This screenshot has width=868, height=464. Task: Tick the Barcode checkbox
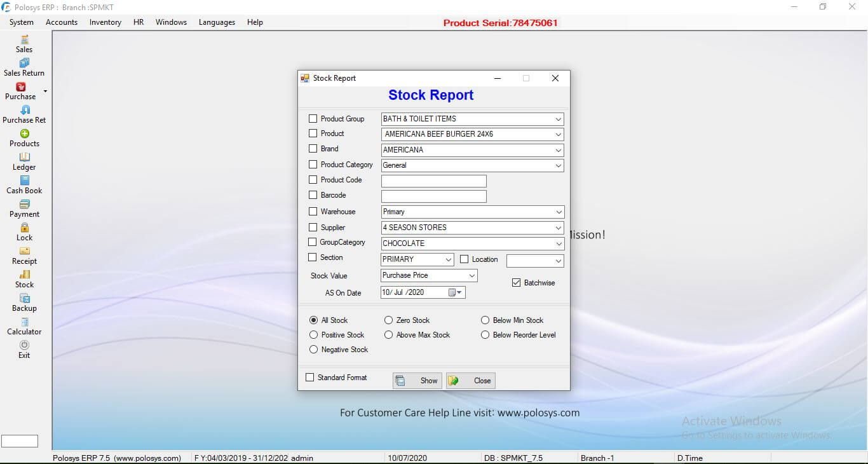313,195
